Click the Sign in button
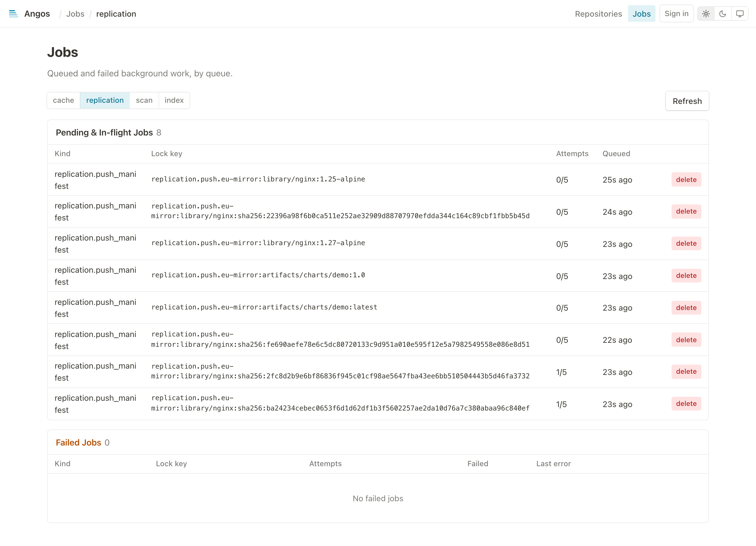Viewport: 756px width, 546px height. (676, 14)
